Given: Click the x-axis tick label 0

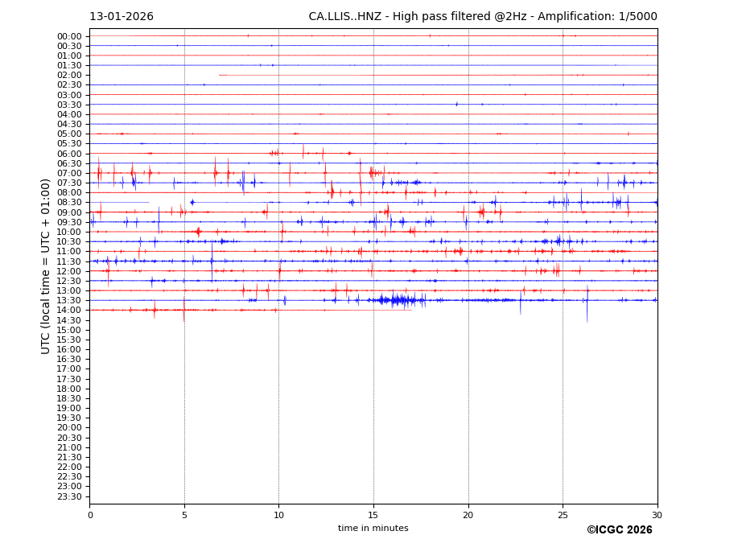Looking at the screenshot, I should coord(90,515).
